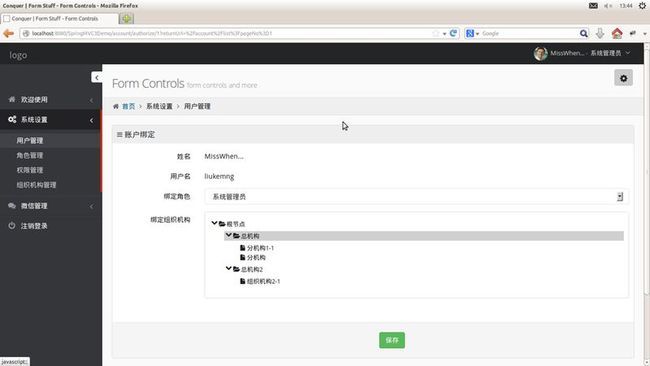Bookmark this page with the star icon
650x366 pixels.
coord(436,33)
